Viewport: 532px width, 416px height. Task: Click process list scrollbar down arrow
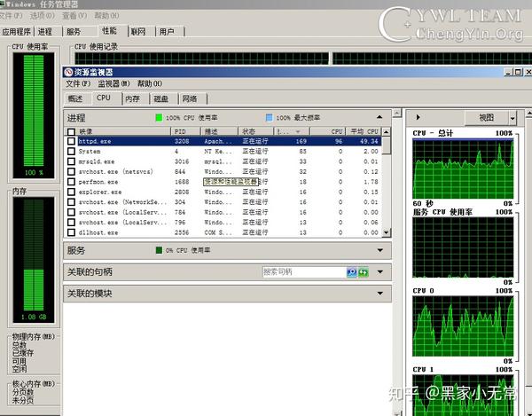(386, 232)
